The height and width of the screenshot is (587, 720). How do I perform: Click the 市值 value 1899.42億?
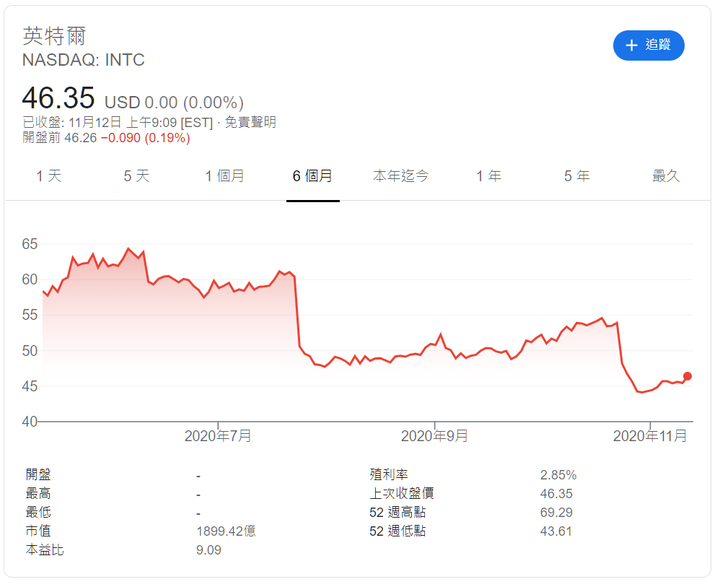[226, 531]
